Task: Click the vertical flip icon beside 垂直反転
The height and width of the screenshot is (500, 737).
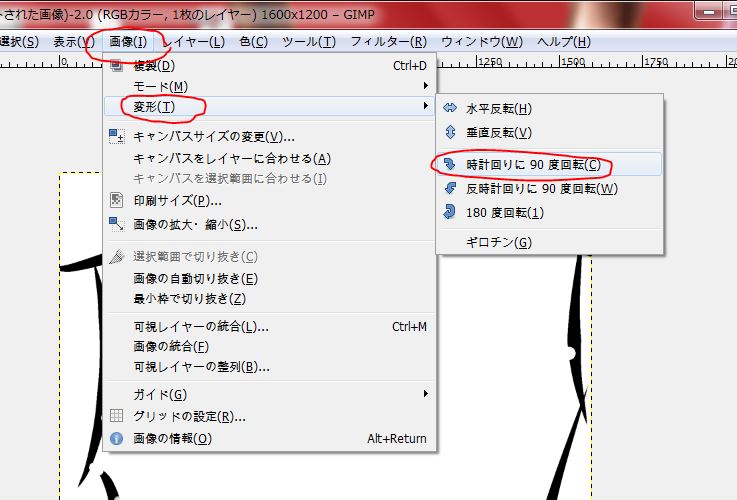Action: pyautogui.click(x=450, y=132)
